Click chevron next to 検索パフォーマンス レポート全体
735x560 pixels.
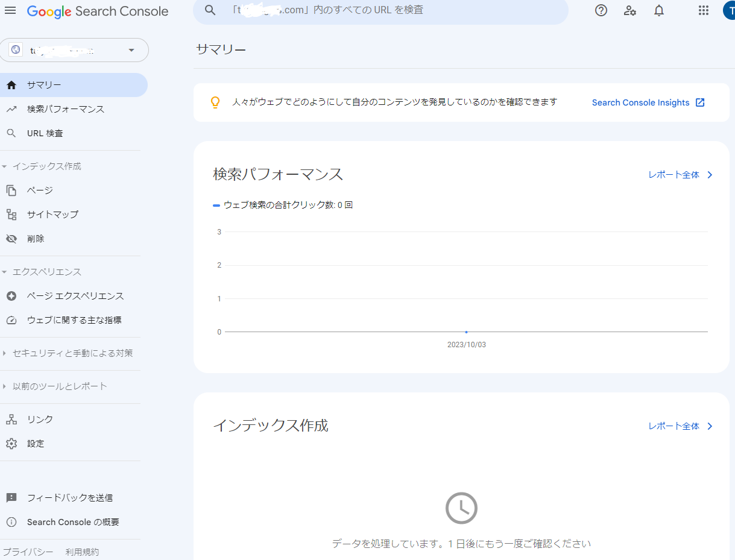click(710, 175)
